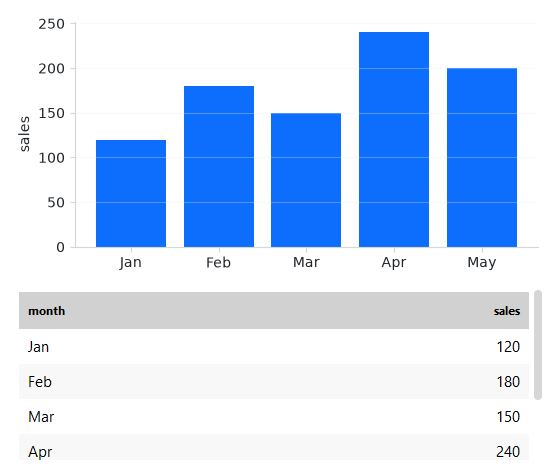Select the Apr bar in the chart
The height and width of the screenshot is (476, 556).
(x=394, y=139)
